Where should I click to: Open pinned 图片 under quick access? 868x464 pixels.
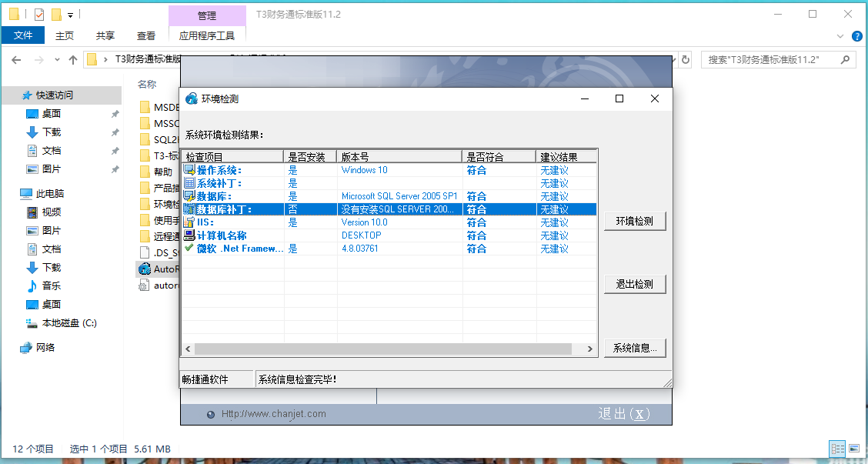coord(52,169)
